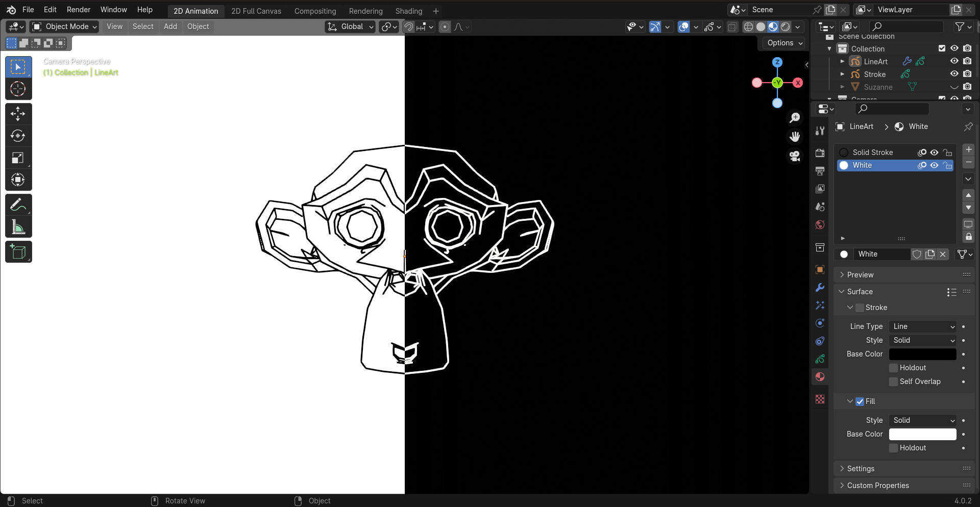Image resolution: width=980 pixels, height=507 pixels.
Task: Click the Stroke Base Color swatch
Action: pos(923,354)
